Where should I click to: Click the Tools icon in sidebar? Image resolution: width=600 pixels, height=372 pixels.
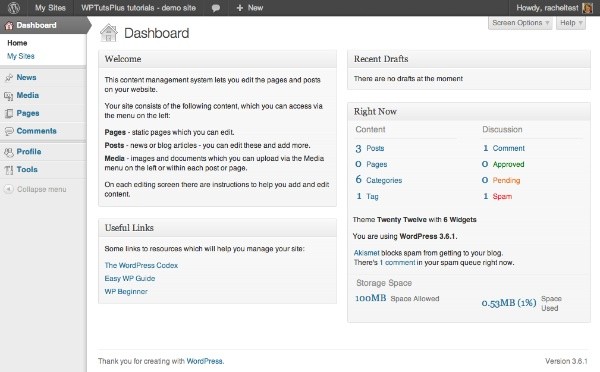[9, 170]
